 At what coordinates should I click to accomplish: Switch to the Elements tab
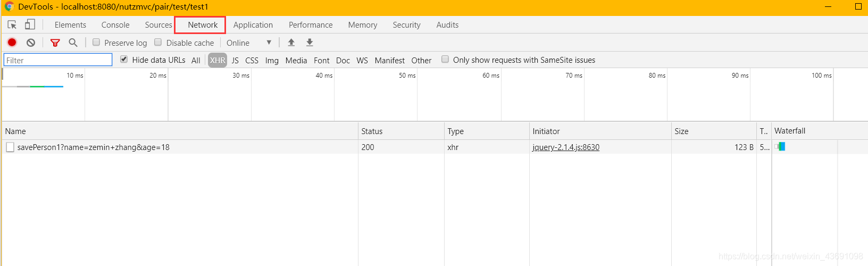tap(70, 25)
